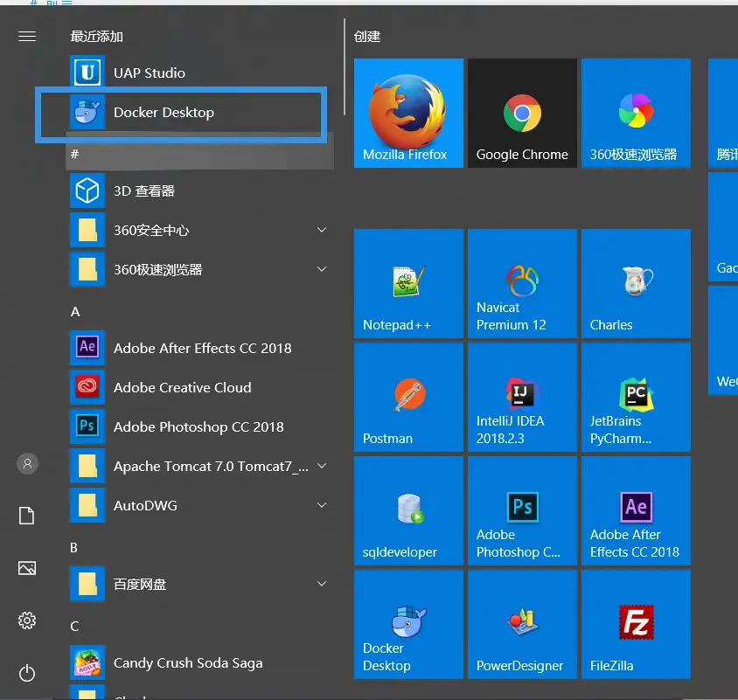Click the 最近添加 heading
Image resolution: width=738 pixels, height=700 pixels.
click(x=97, y=36)
